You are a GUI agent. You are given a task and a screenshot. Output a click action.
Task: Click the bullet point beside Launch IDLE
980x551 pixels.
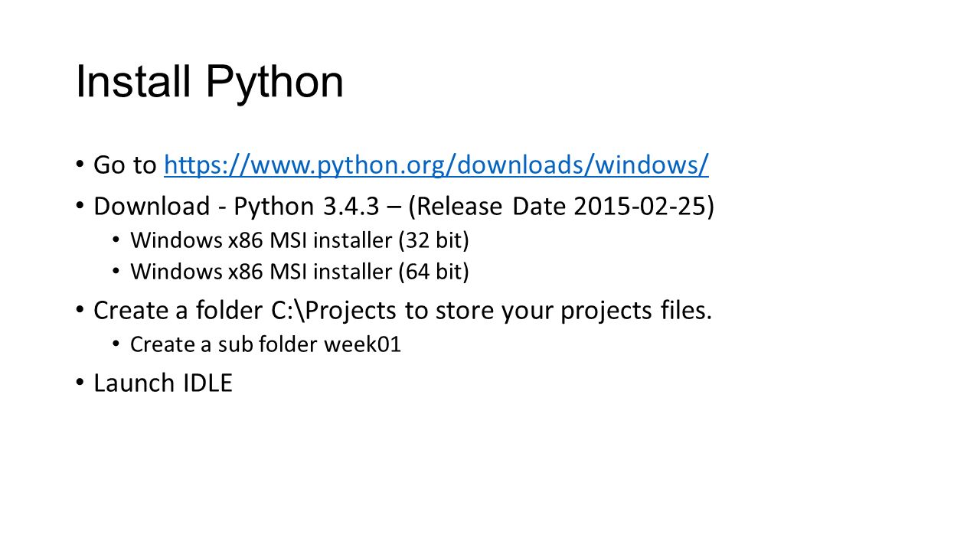click(x=80, y=383)
